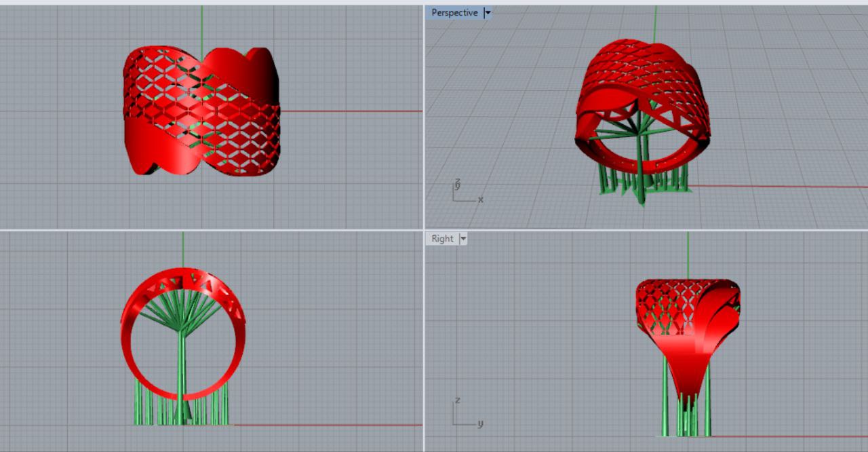Click the Perspective viewport title label

tap(454, 13)
